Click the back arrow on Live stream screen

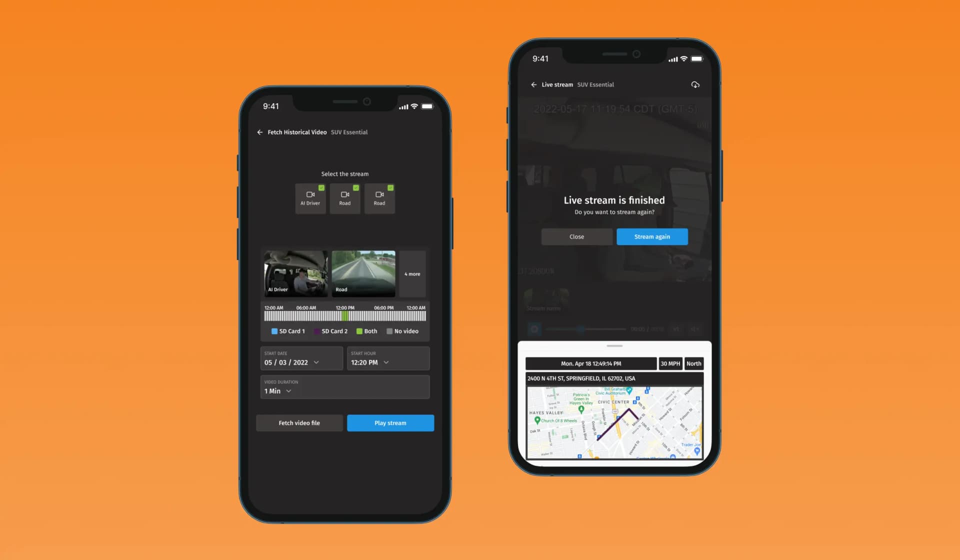click(x=533, y=84)
